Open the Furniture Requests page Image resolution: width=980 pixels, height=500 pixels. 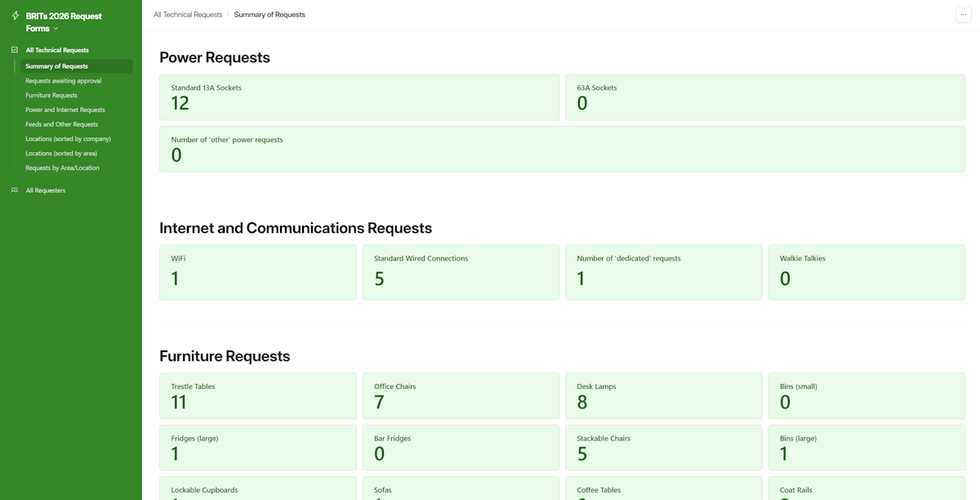coord(51,96)
